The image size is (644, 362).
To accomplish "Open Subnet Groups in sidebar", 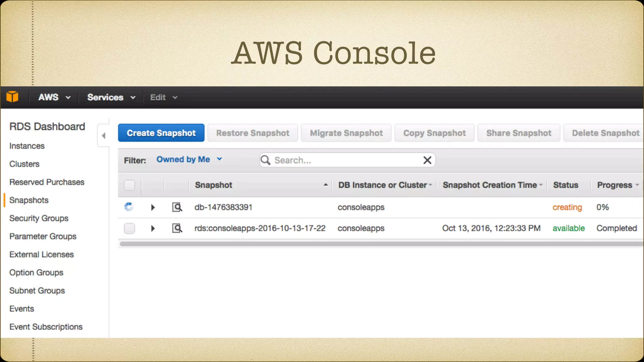I will click(37, 291).
